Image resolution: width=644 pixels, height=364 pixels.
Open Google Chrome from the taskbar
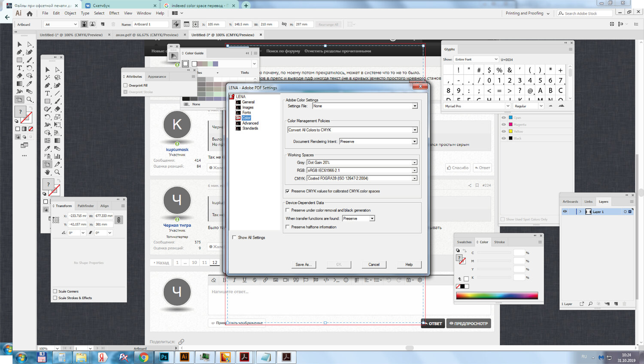144,357
